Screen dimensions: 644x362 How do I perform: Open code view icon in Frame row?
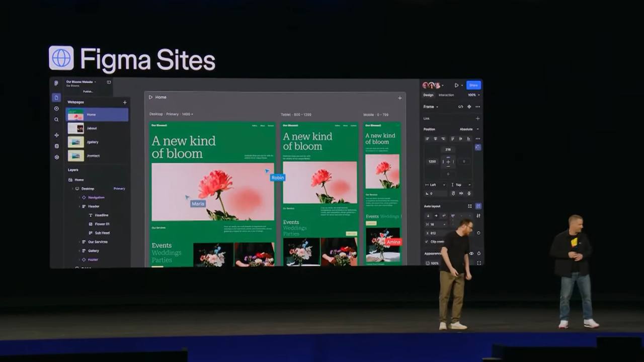(460, 107)
